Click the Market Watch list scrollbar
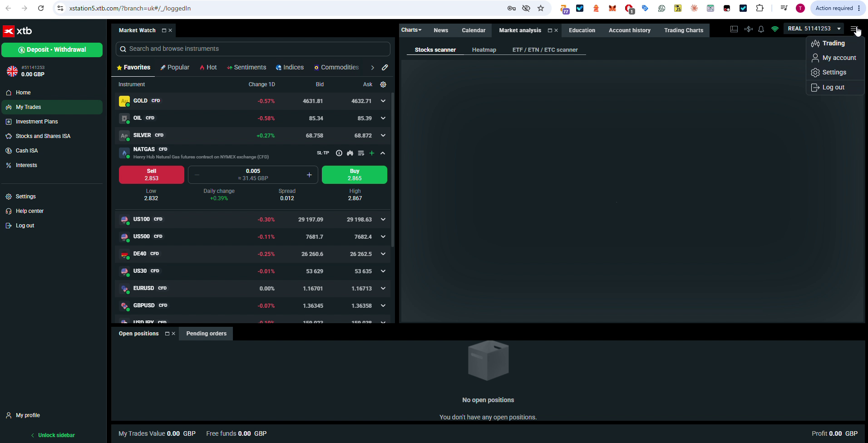 [x=393, y=170]
